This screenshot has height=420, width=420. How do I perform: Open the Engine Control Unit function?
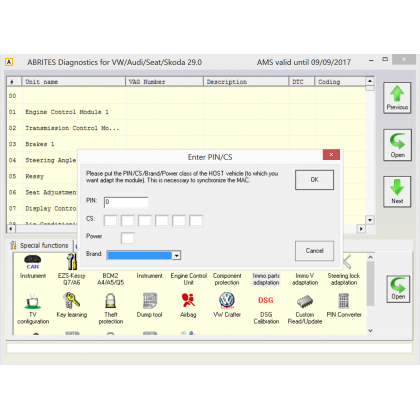(x=189, y=279)
